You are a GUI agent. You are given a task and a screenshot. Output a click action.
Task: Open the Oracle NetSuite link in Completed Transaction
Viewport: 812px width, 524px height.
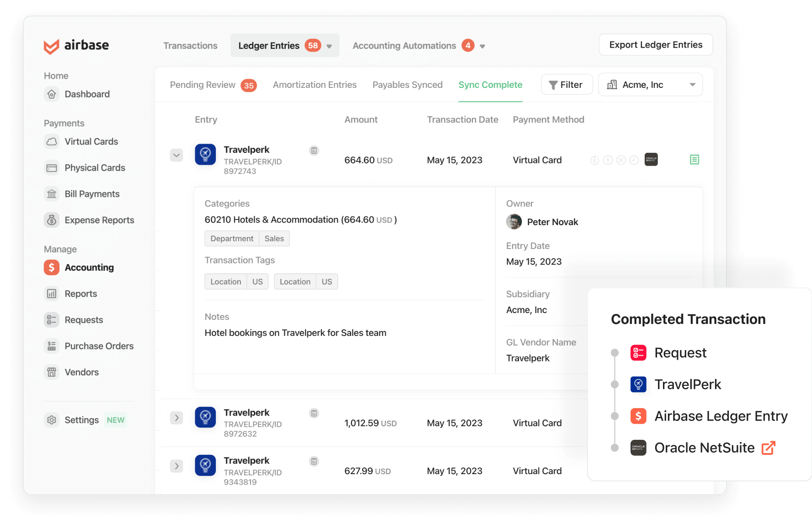click(x=705, y=448)
